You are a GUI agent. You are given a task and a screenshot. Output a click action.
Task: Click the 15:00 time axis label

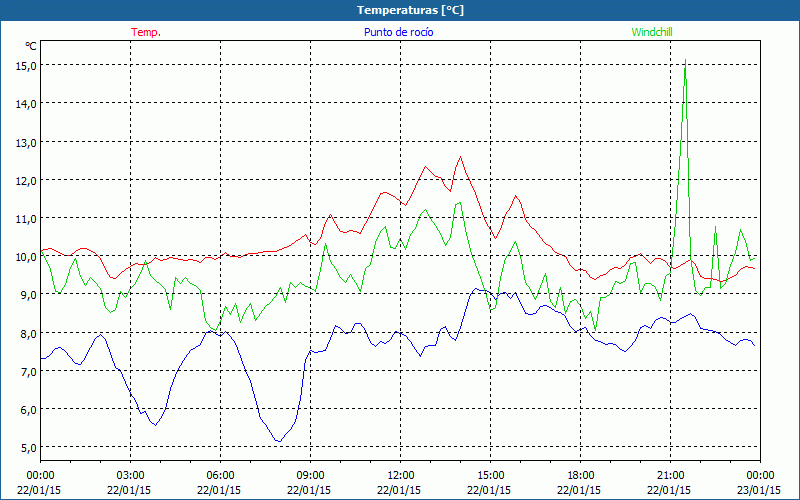pyautogui.click(x=490, y=476)
